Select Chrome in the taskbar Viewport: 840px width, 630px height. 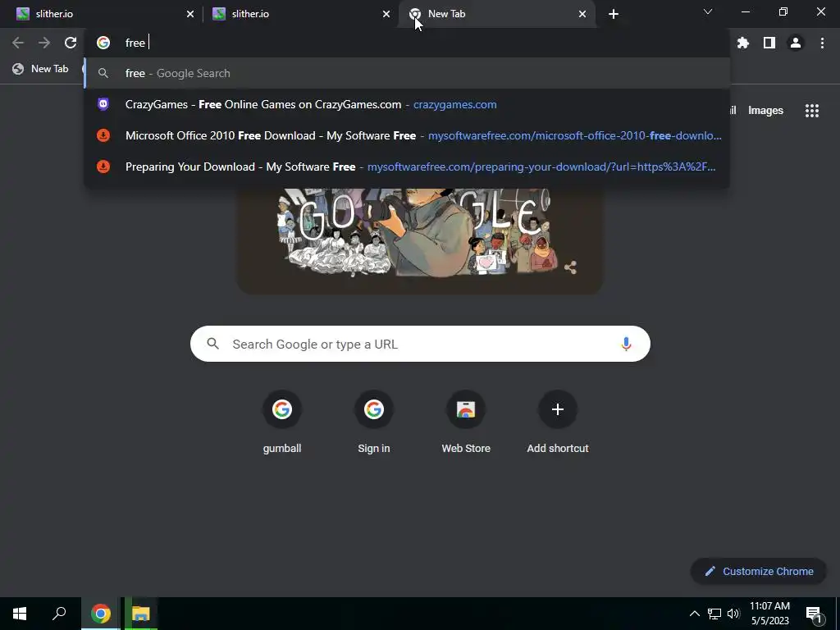point(101,614)
